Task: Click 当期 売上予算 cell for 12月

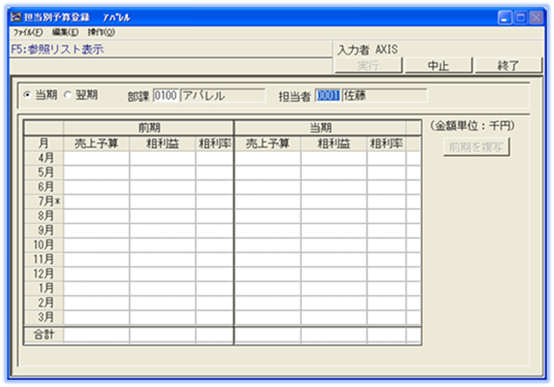Action: coord(267,274)
